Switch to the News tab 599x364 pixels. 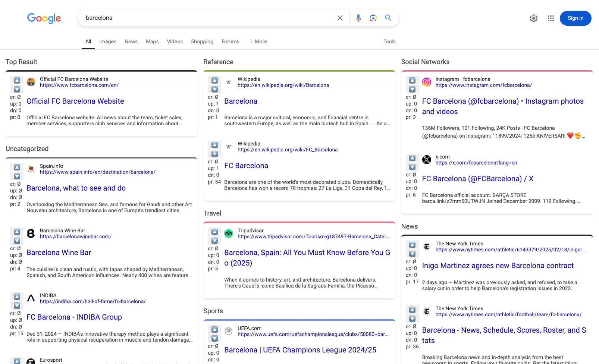[131, 41]
